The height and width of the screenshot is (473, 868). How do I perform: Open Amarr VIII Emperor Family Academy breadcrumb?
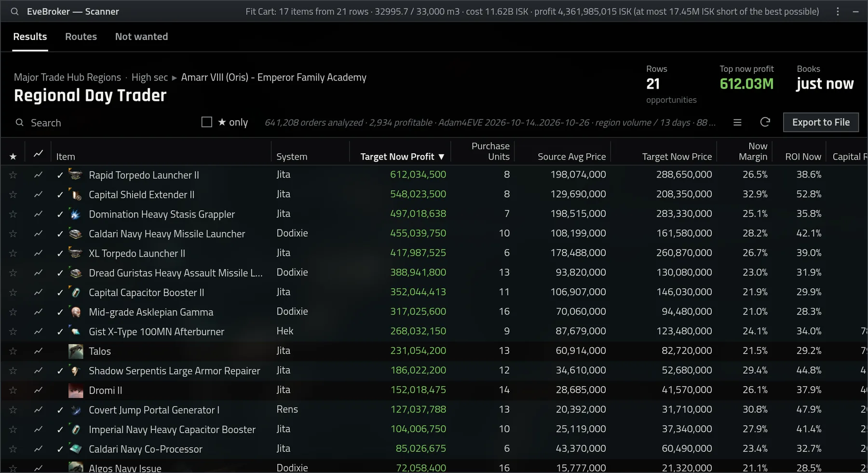pyautogui.click(x=273, y=78)
